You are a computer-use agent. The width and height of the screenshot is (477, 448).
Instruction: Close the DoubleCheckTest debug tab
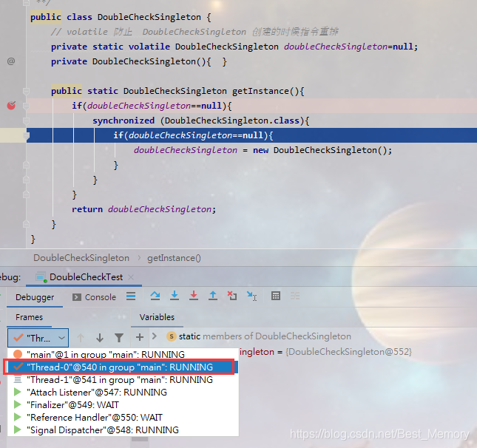pos(131,277)
